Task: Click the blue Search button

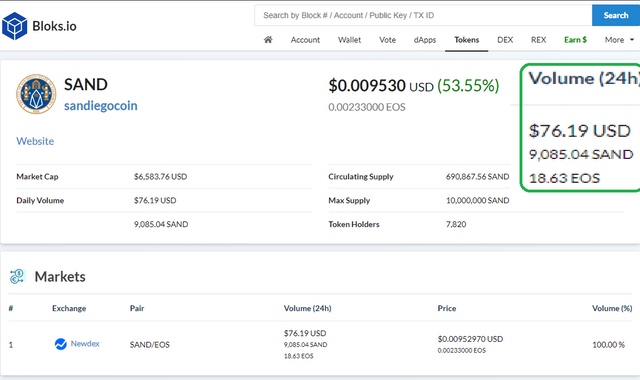Action: click(616, 16)
